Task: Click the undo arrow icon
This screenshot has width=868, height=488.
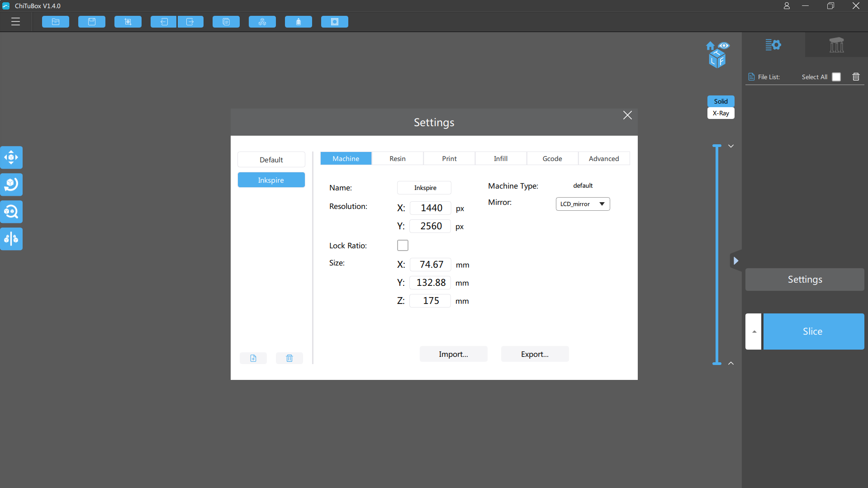Action: coord(164,22)
